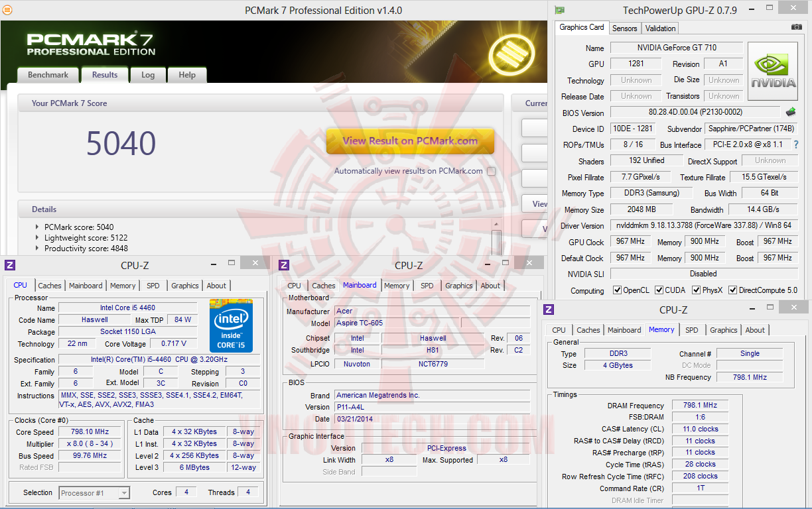This screenshot has width=812, height=509.
Task: Click the save BIOS chip icon
Action: point(790,112)
